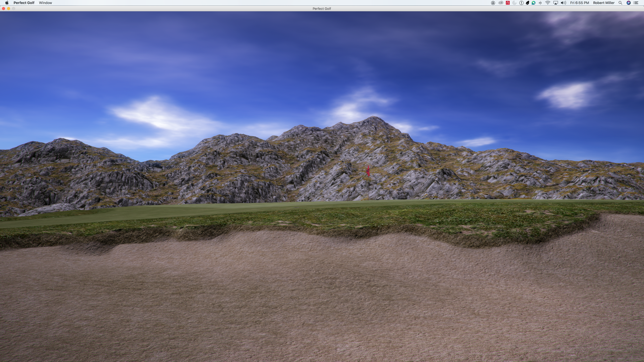Open the Robert Miller user menu
Viewport: 644px width, 362px height.
point(604,3)
